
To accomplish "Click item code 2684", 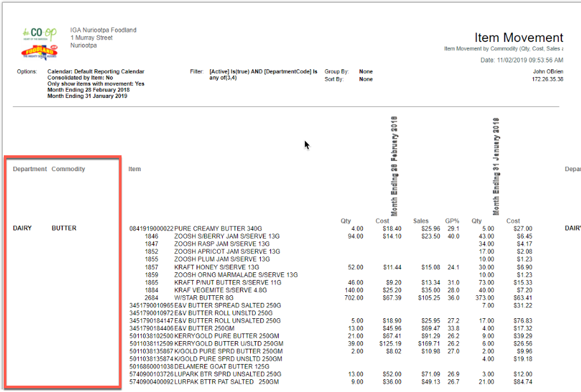I will tap(151, 298).
